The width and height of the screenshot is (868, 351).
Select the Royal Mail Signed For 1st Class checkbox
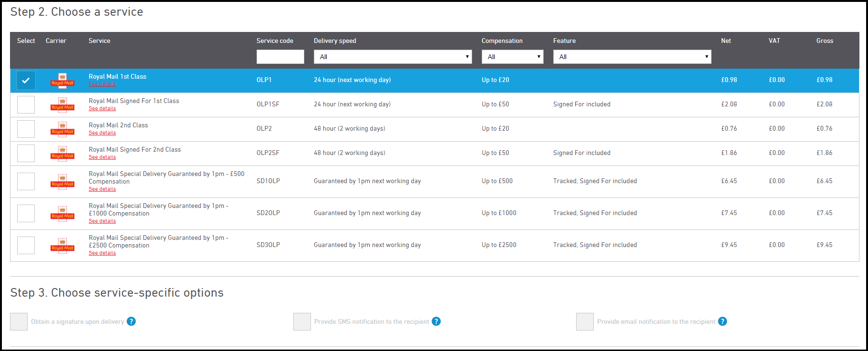(26, 104)
